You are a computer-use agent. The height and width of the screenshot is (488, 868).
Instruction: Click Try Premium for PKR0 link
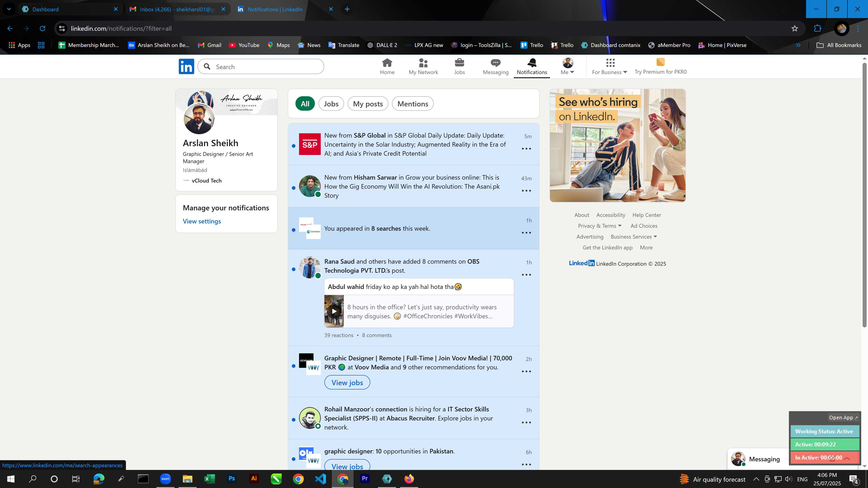pyautogui.click(x=660, y=66)
